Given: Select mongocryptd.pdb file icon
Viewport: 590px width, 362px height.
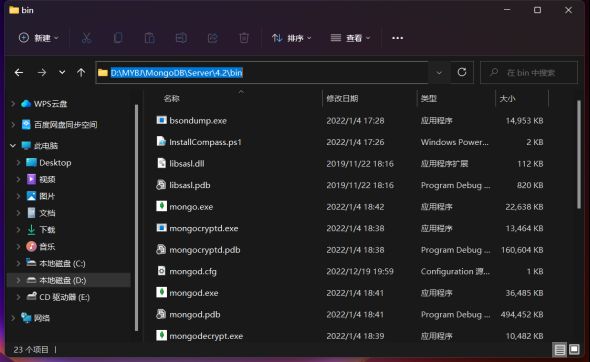Looking at the screenshot, I should (x=161, y=249).
